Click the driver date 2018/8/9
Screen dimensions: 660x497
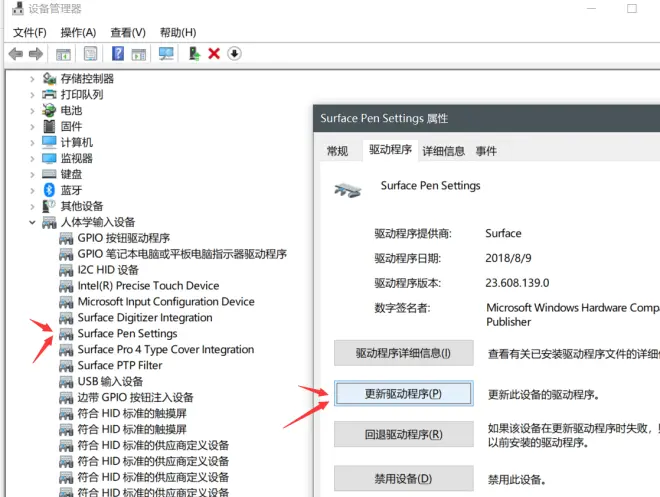tap(508, 258)
